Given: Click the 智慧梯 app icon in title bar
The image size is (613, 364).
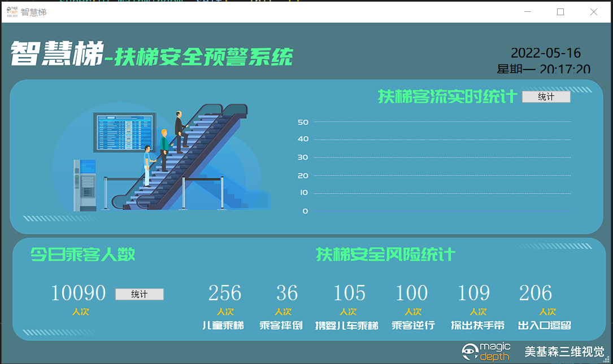Looking at the screenshot, I should tap(12, 12).
